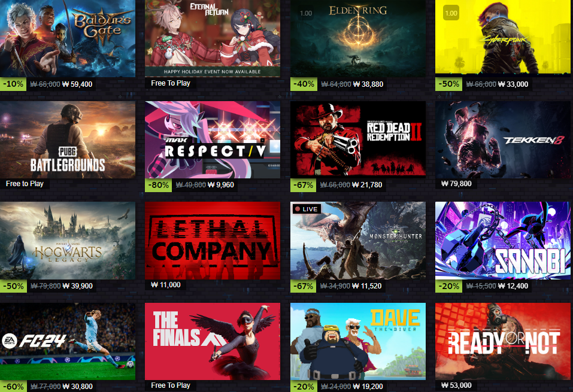
Task: Open the PUBG Battlegrounds capsule image
Action: [68, 140]
